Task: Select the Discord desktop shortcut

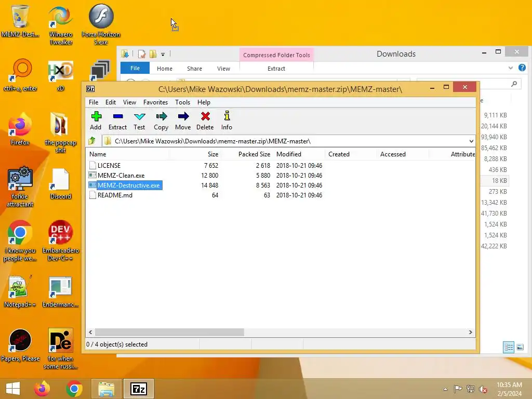Action: click(x=60, y=184)
